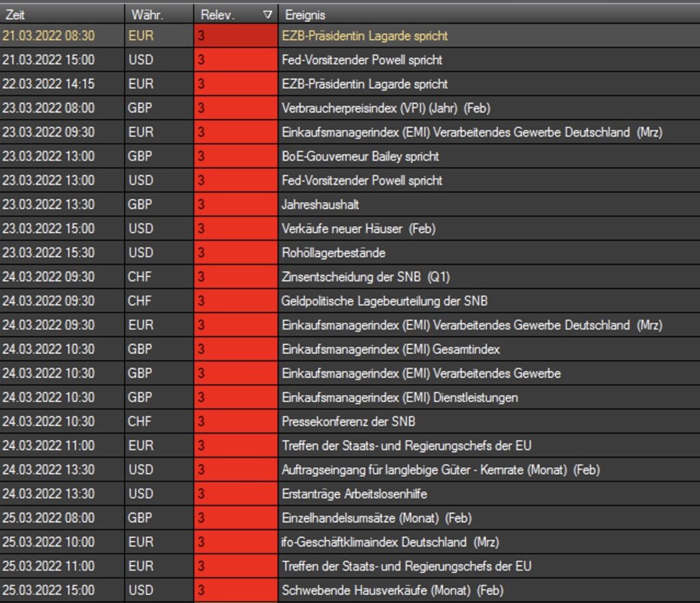Click time cell of Verkäufe neuer Häuser
Image resolution: width=700 pixels, height=603 pixels.
[49, 228]
